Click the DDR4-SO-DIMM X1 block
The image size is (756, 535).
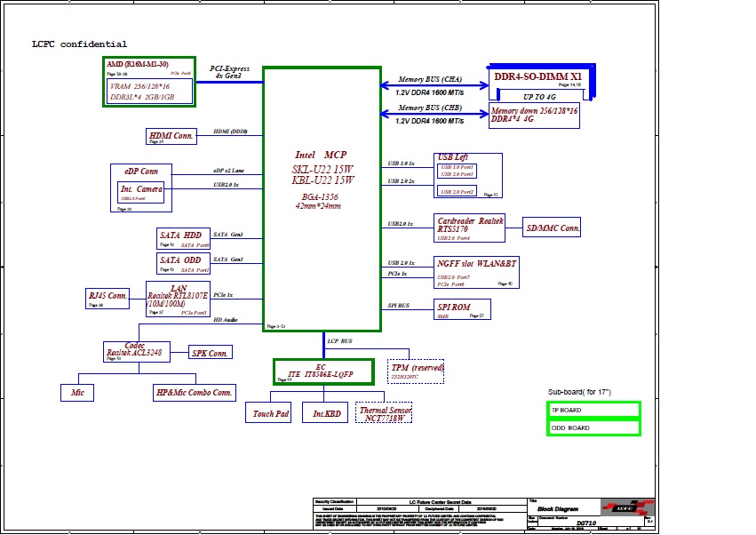click(542, 82)
